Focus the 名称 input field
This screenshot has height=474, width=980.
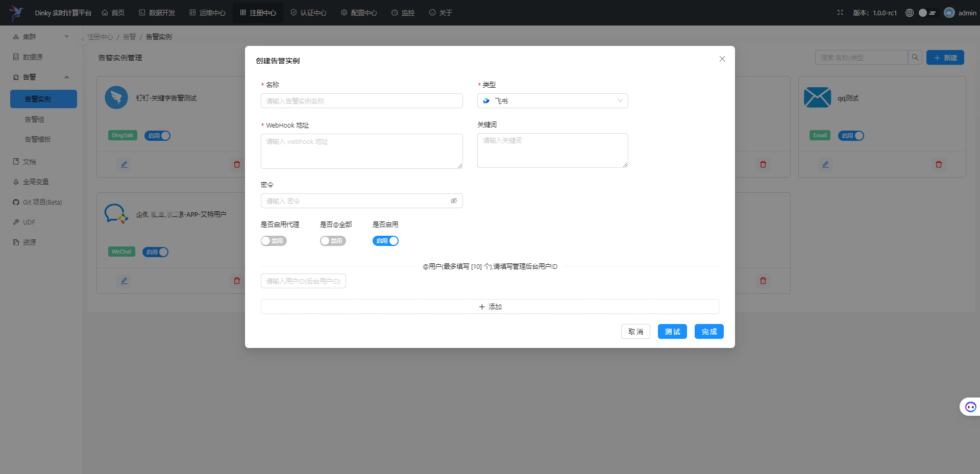pos(362,101)
